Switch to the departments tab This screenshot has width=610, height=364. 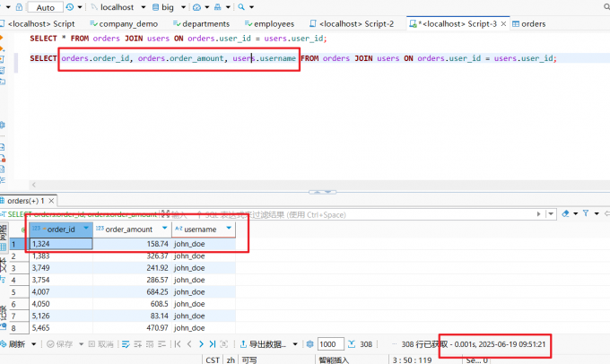point(202,23)
